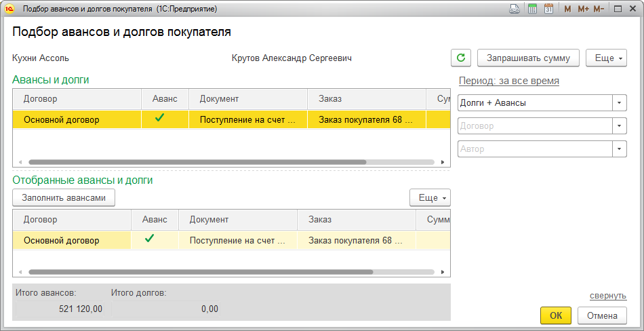Click the M- memory subtract button

pos(599,9)
